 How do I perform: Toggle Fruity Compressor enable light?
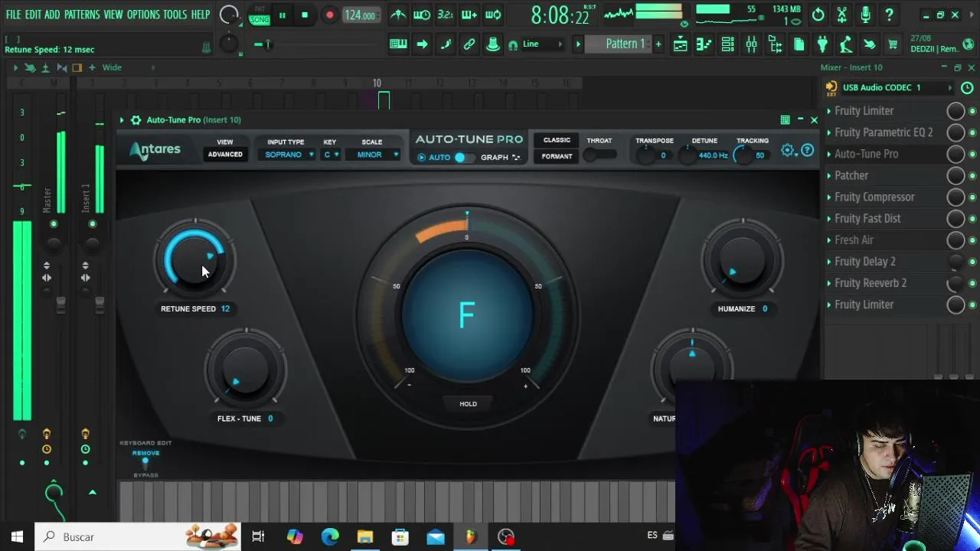[x=972, y=197]
